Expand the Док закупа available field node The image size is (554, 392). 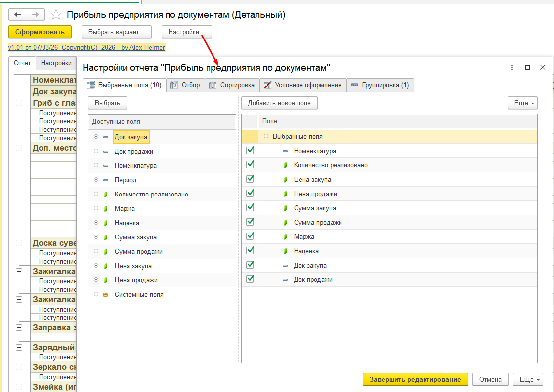96,137
